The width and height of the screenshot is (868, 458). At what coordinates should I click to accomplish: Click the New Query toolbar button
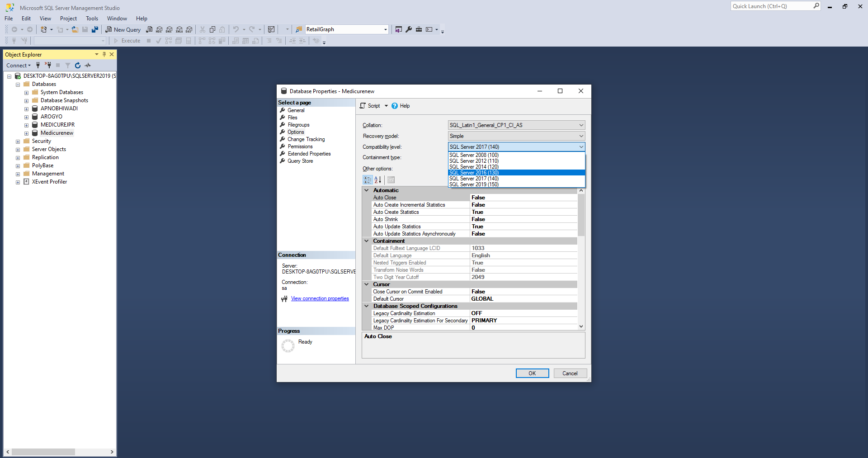pyautogui.click(x=123, y=29)
